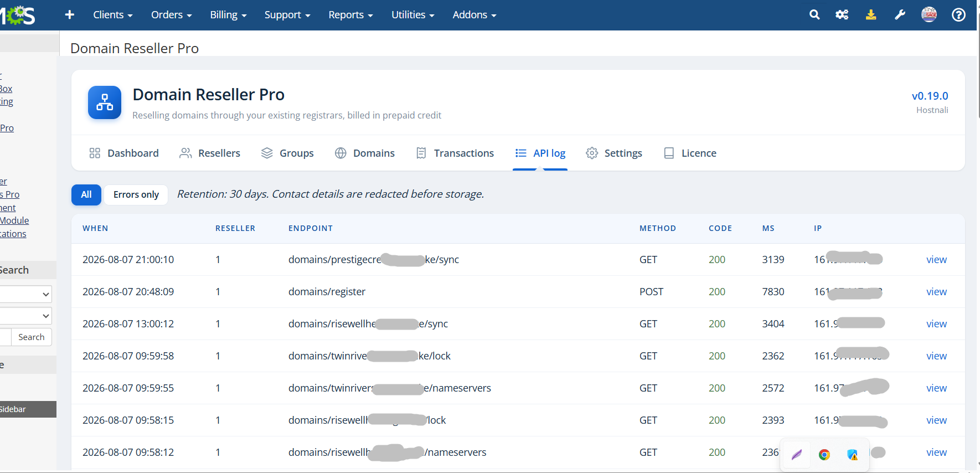The image size is (980, 473).
Task: Expand the Support menu
Action: [x=287, y=15]
